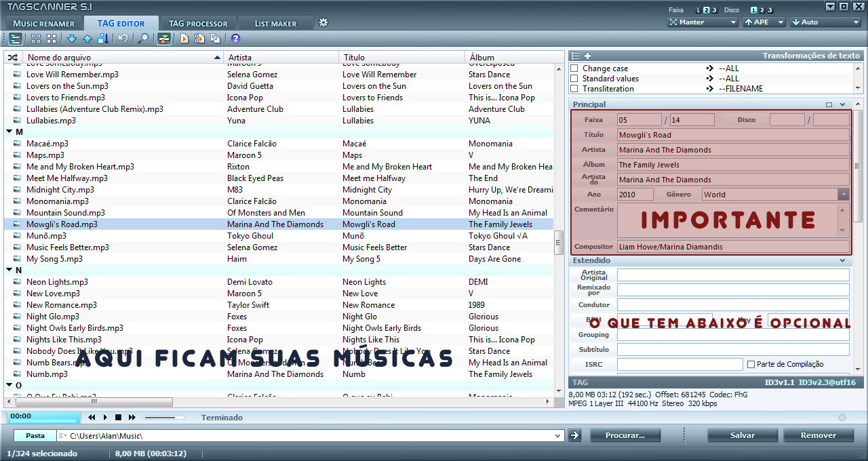
Task: Click the Procurar... button
Action: pos(625,435)
